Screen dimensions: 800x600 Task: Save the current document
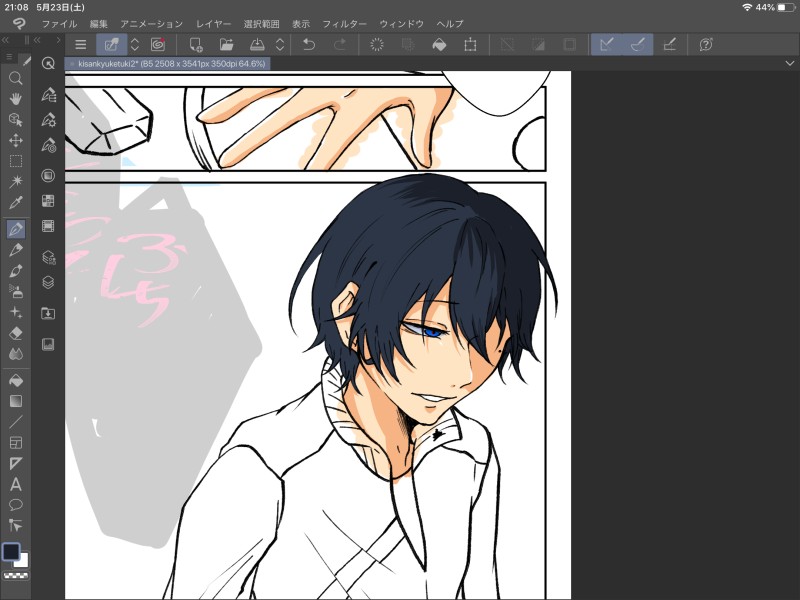coord(257,45)
